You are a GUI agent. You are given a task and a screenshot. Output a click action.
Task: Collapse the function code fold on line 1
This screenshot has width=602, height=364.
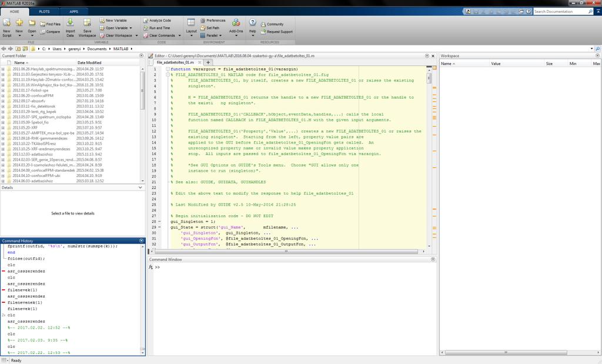(x=168, y=69)
